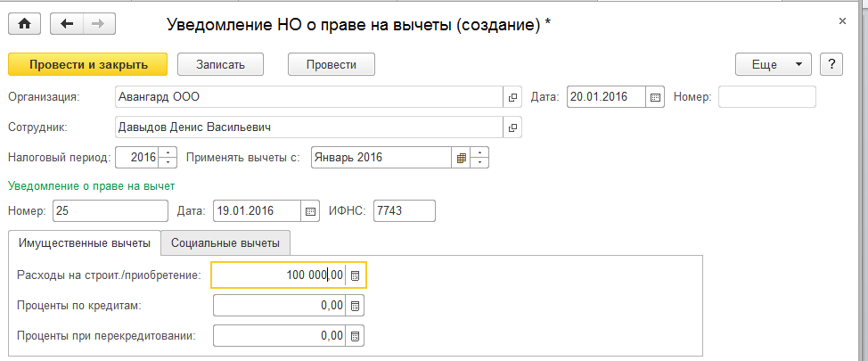The height and width of the screenshot is (361, 868).
Task: Open the Сотрудник field selection icon
Action: [512, 127]
